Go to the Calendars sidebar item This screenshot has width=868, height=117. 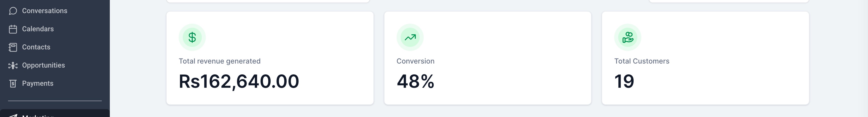coord(38,29)
